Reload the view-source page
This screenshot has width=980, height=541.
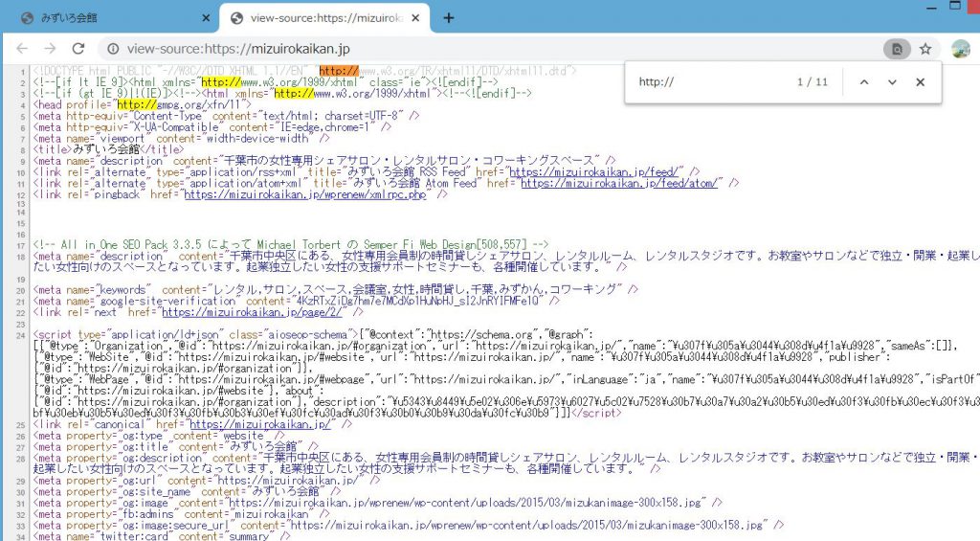point(78,49)
